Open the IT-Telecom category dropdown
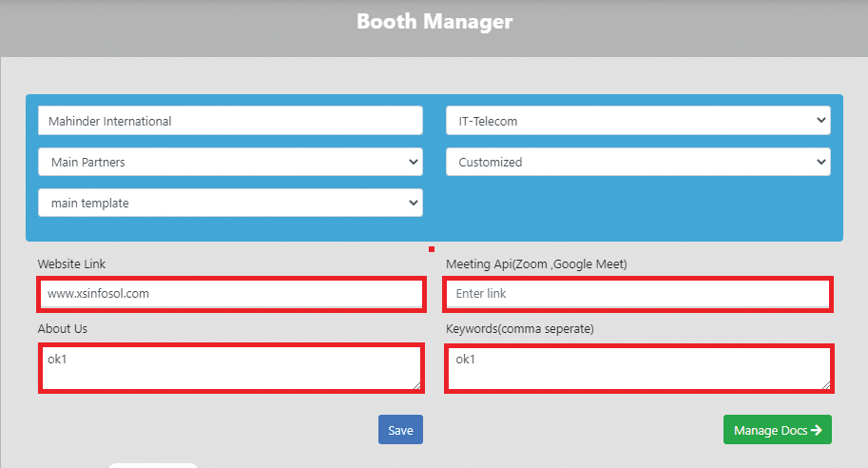The image size is (868, 468). 638,121
